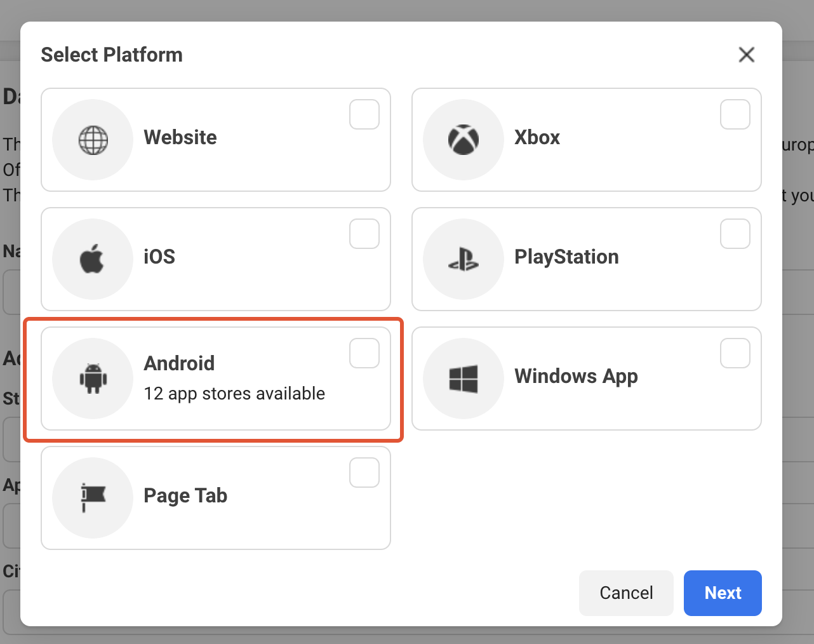814x644 pixels.
Task: Click the Xbox logo icon
Action: pyautogui.click(x=464, y=140)
